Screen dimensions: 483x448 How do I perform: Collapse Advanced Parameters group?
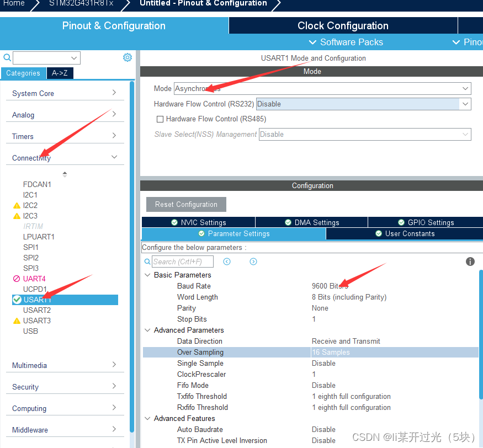(x=147, y=330)
